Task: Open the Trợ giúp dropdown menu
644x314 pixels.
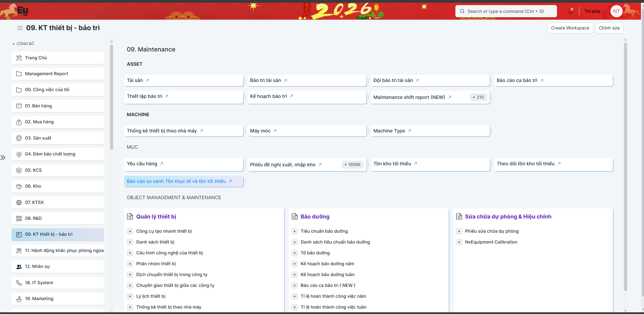Action: click(x=594, y=11)
